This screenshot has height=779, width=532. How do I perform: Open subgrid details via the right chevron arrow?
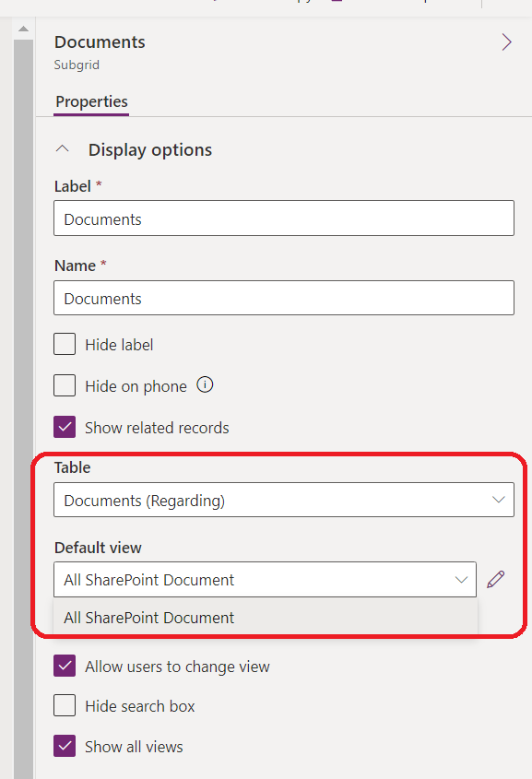pyautogui.click(x=506, y=41)
